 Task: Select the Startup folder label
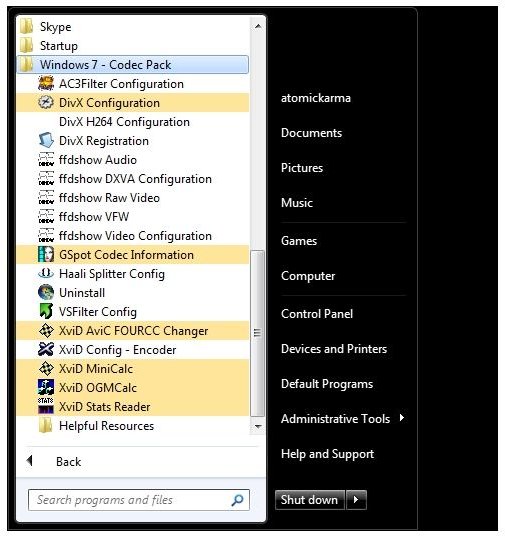coord(59,46)
